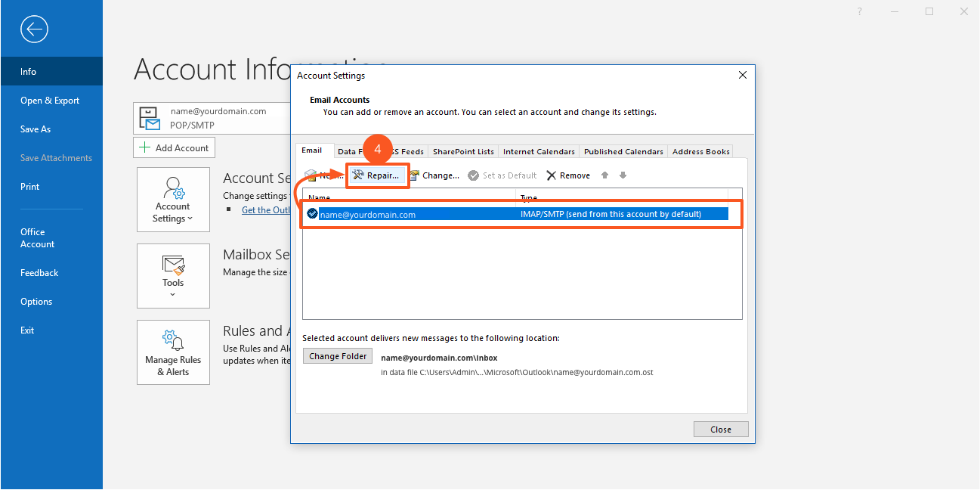The image size is (980, 490).
Task: Open the POP/SMTP account selector box
Action: point(212,117)
